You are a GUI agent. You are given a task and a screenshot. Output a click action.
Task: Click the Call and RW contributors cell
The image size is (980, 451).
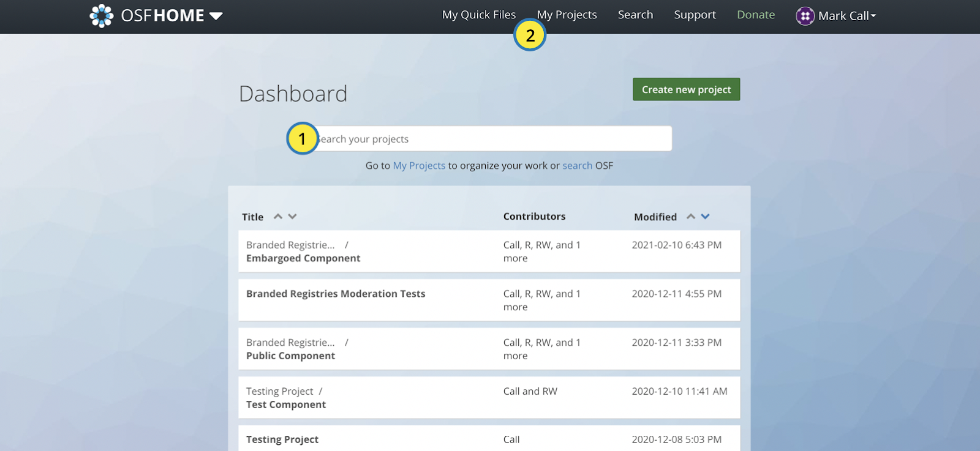pyautogui.click(x=530, y=392)
